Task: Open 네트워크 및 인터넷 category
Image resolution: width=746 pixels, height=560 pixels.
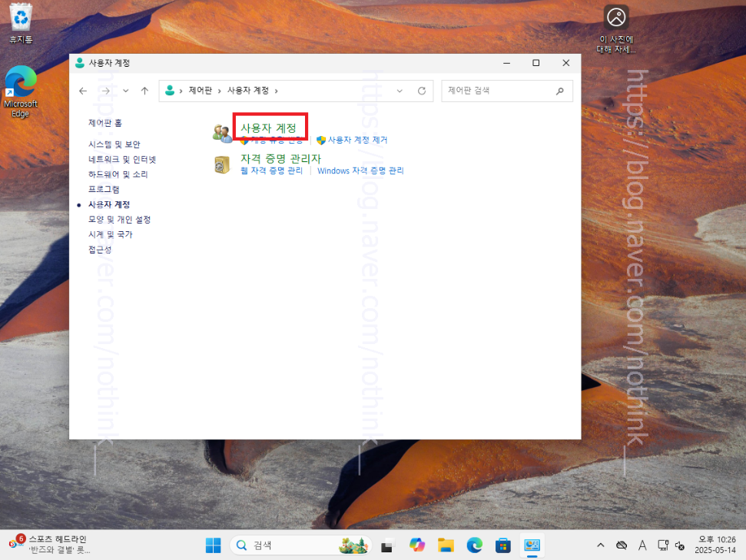Action: click(122, 159)
